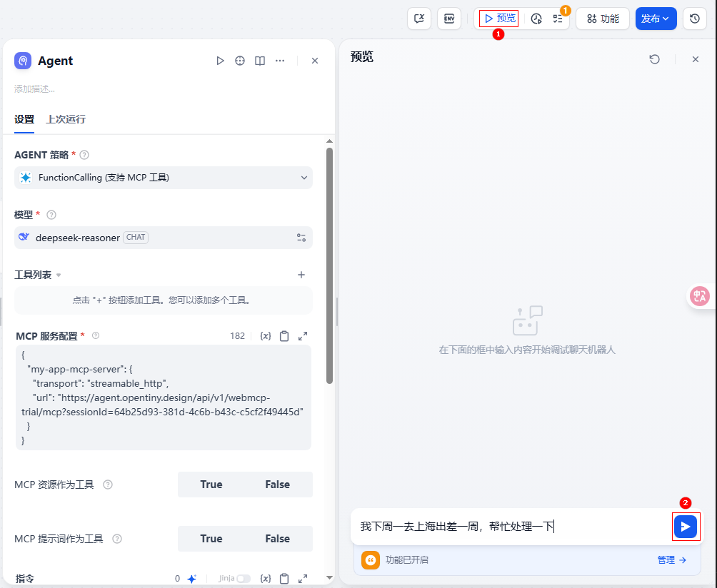Image resolution: width=717 pixels, height=588 pixels.
Task: Open the AGENT 策略 FunctionCalling dropdown
Action: (x=164, y=178)
